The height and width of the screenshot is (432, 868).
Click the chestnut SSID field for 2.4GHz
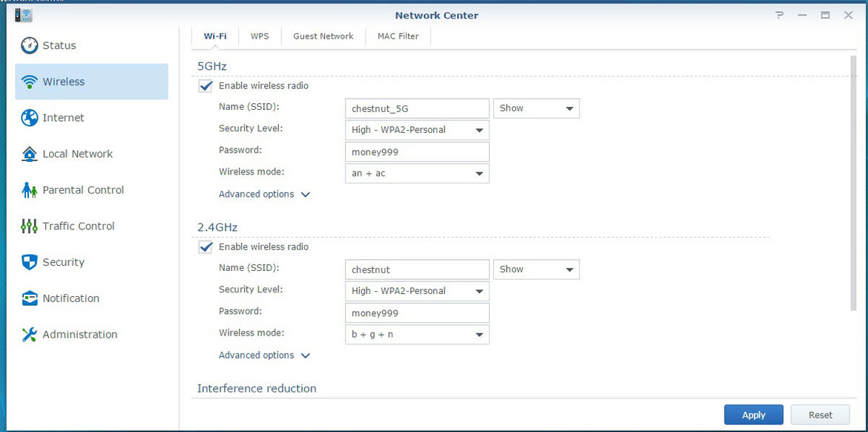click(x=417, y=269)
